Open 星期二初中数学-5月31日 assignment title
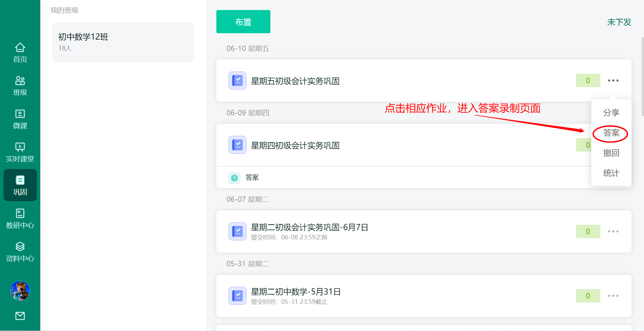The height and width of the screenshot is (331, 644). [296, 292]
